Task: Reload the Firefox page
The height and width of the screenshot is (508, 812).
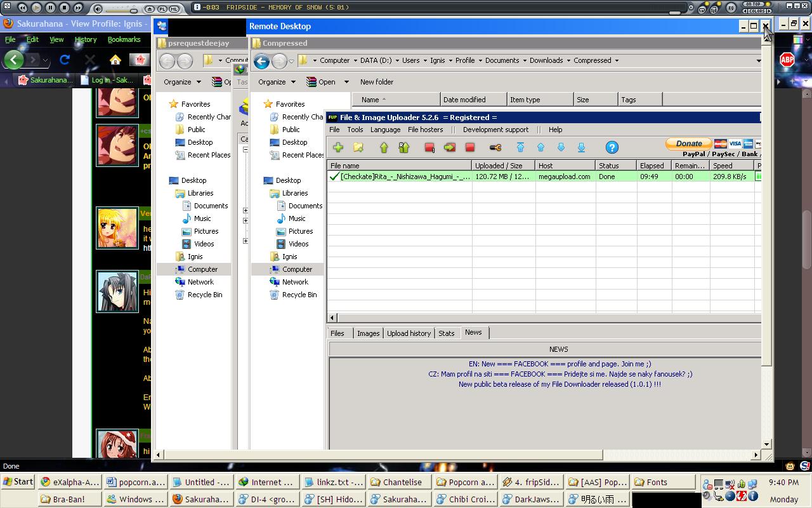Action: coord(64,60)
